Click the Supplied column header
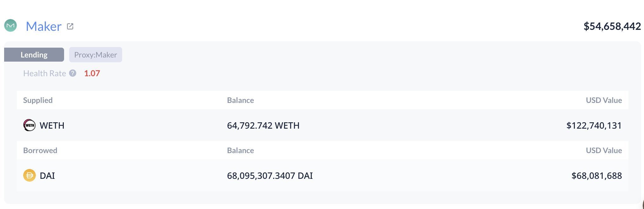This screenshot has width=644, height=209. (38, 100)
